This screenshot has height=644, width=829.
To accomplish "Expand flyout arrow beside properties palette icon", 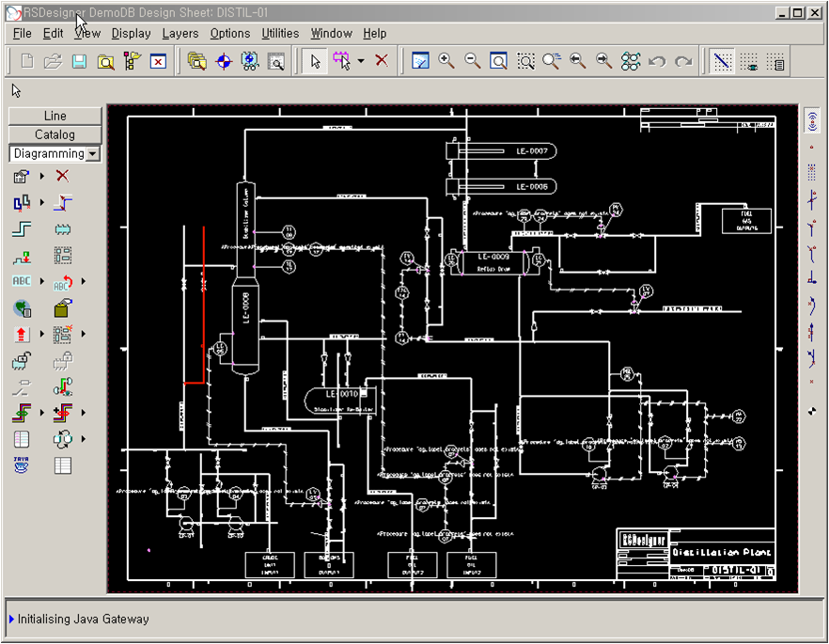I will coord(41,176).
